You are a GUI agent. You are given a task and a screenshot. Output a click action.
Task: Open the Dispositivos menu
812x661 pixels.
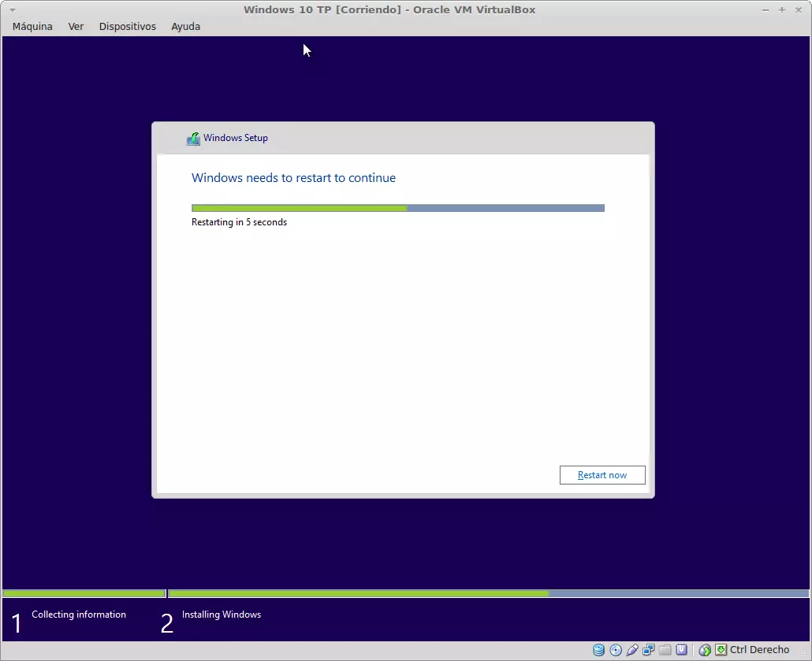click(x=127, y=26)
